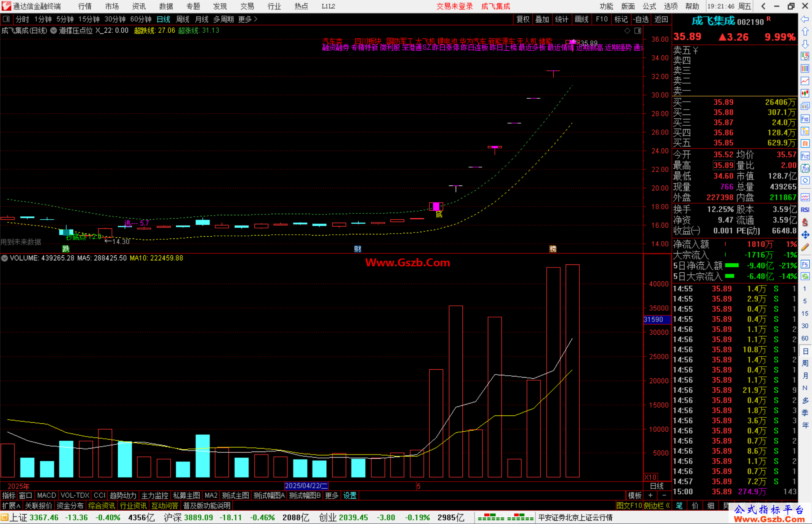Select 15 minute period in right sidebar
The image size is (812, 524).
805,313
